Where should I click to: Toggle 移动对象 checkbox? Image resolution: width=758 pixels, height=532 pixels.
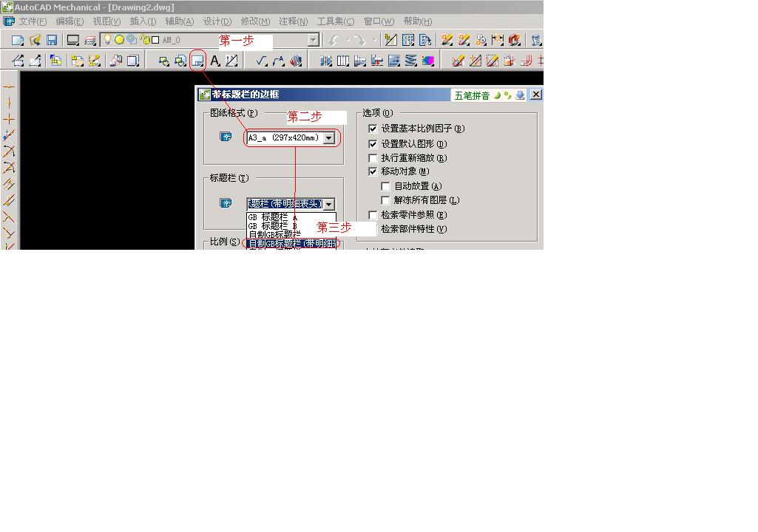(x=373, y=171)
